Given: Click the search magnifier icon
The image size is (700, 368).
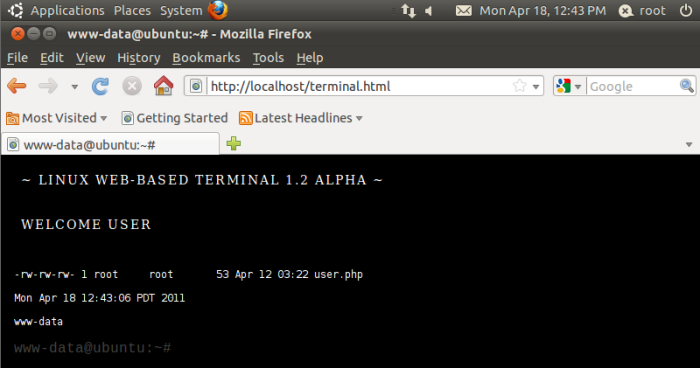Looking at the screenshot, I should 687,85.
